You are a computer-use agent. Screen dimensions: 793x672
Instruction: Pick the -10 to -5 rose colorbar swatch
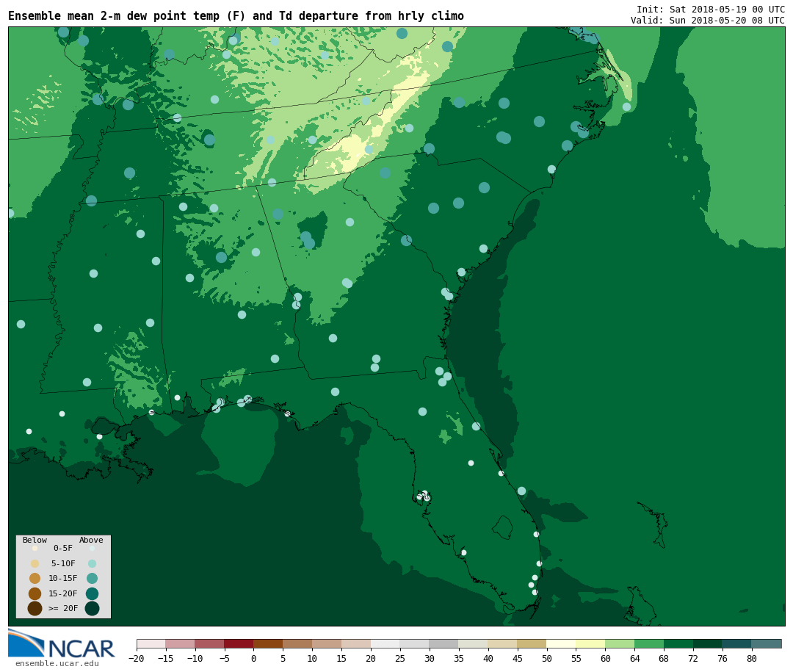pyautogui.click(x=209, y=643)
